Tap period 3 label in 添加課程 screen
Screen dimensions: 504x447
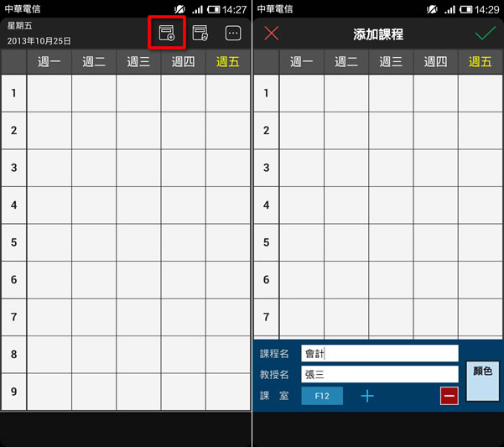tap(266, 168)
